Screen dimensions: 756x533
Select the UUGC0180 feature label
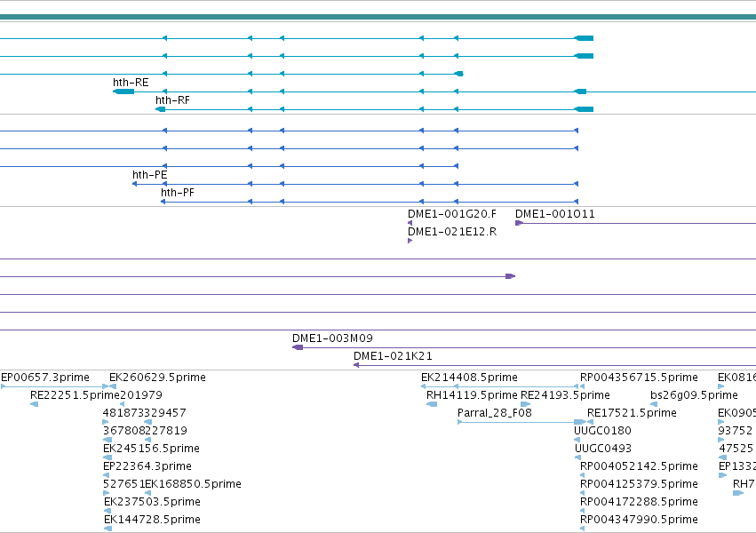click(x=602, y=431)
